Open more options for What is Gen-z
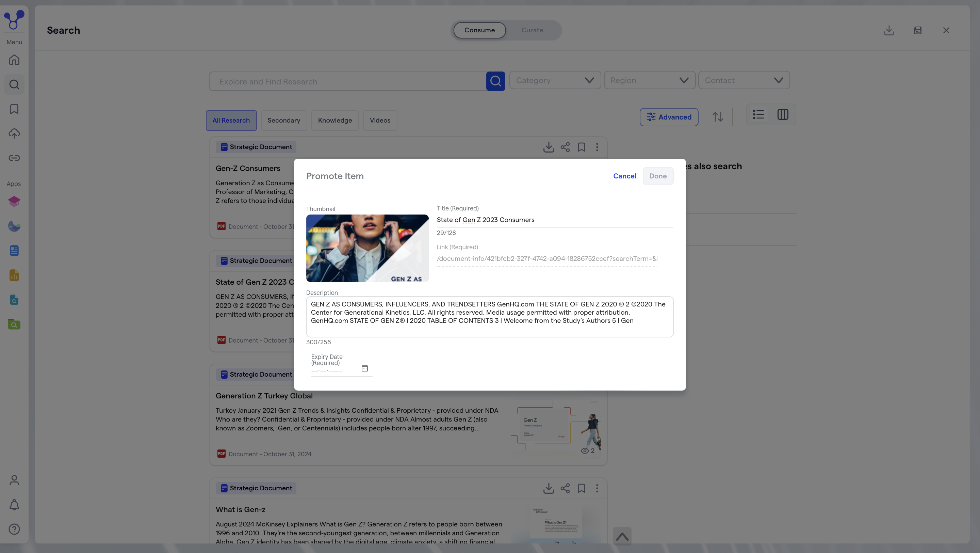The image size is (980, 553). coord(597,488)
